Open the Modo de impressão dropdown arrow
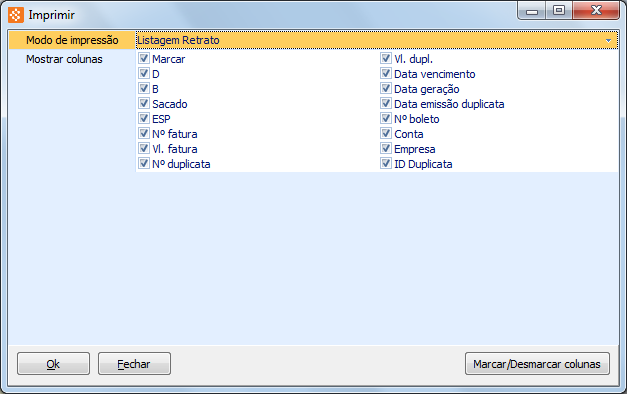This screenshot has width=627, height=394. (608, 40)
